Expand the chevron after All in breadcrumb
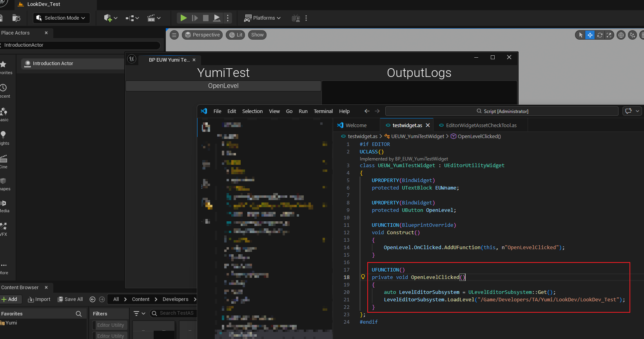644x339 pixels. tap(125, 299)
